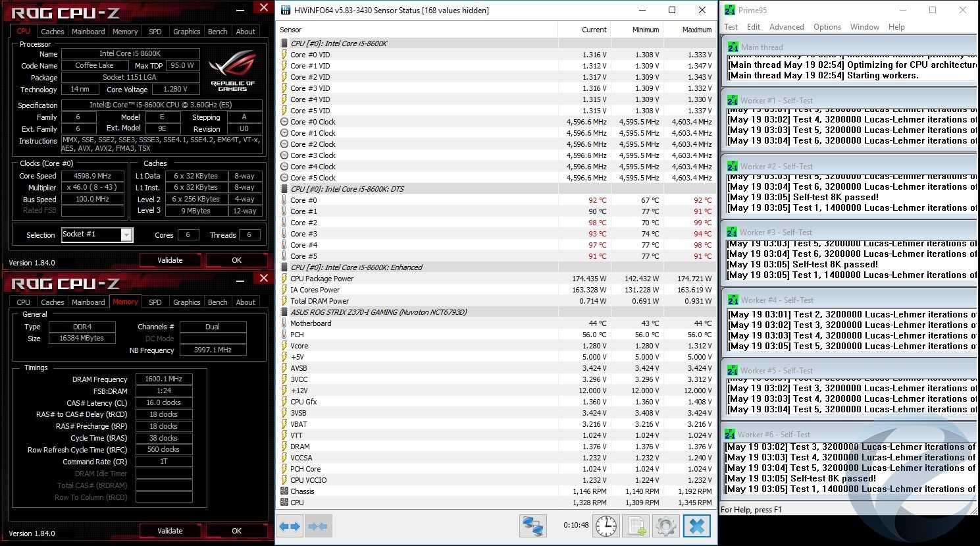This screenshot has height=546, width=980.
Task: Open SPD tab in CPU-Z memory timings window
Action: point(155,302)
